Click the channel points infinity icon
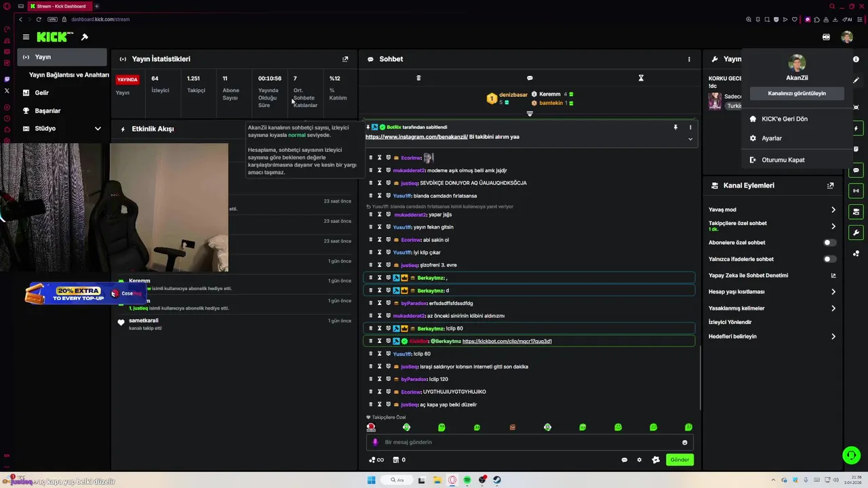 coord(376,460)
